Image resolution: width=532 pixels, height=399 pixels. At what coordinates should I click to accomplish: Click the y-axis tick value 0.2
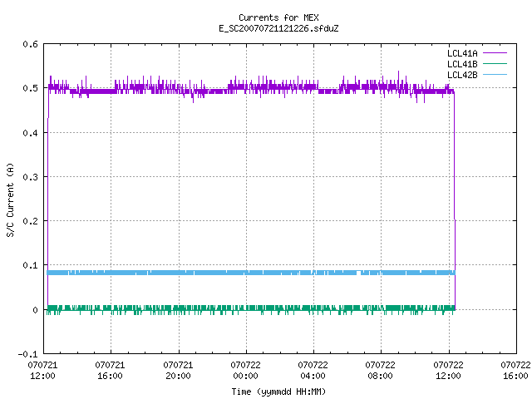[30, 221]
